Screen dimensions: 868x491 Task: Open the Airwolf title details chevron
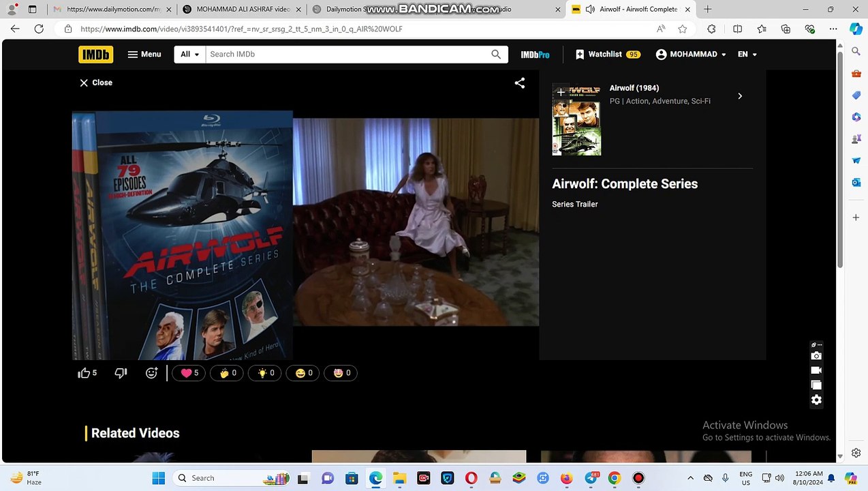[x=740, y=96]
